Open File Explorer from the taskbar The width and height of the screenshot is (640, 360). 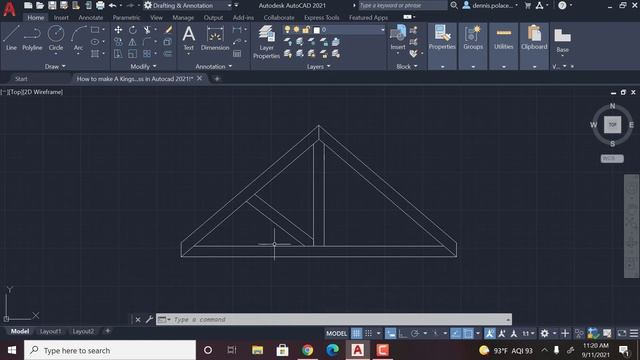[x=258, y=350]
